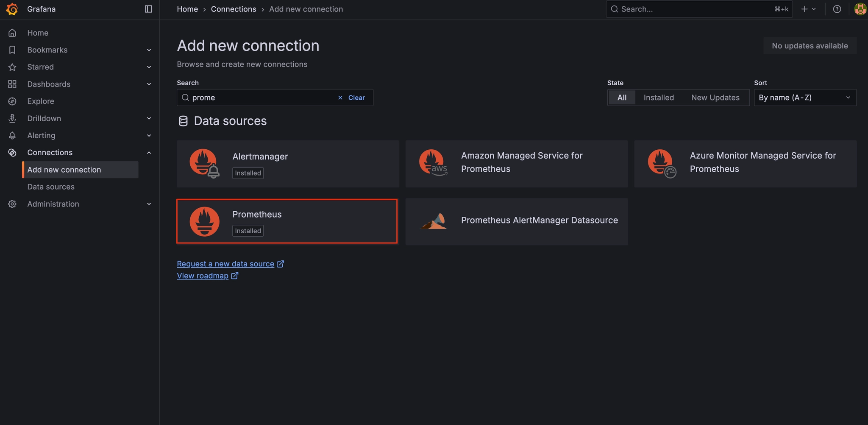This screenshot has width=868, height=425.
Task: Select the New Updates state filter
Action: 715,98
